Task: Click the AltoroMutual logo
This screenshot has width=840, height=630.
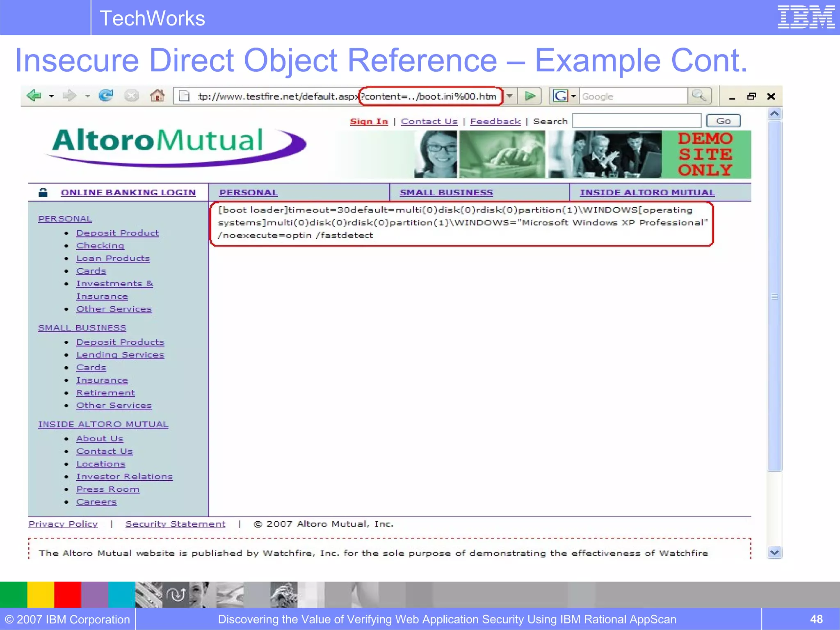Action: pos(176,147)
